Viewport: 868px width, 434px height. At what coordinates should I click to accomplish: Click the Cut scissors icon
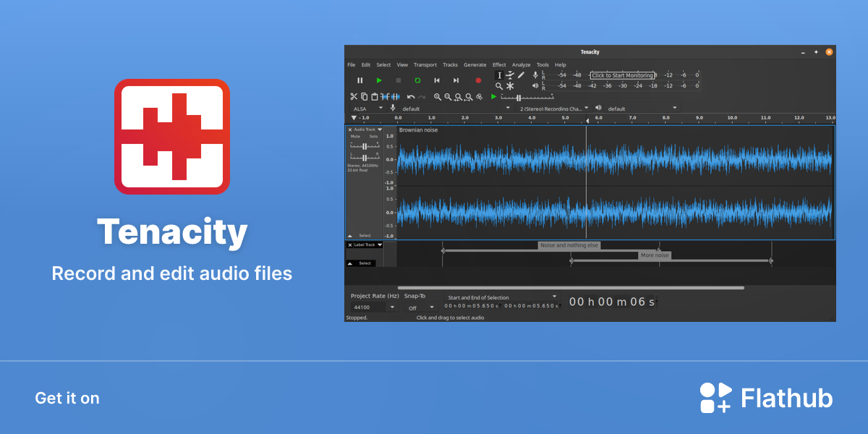[x=354, y=96]
